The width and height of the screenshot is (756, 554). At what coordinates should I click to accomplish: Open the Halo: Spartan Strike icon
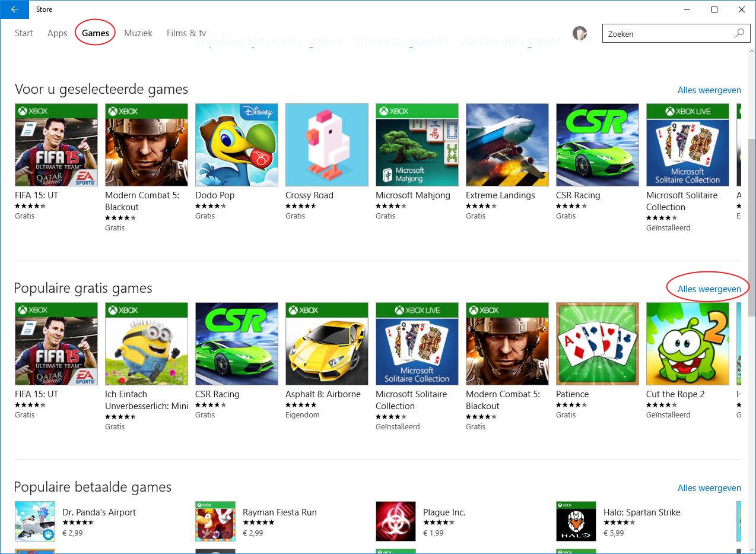[576, 521]
